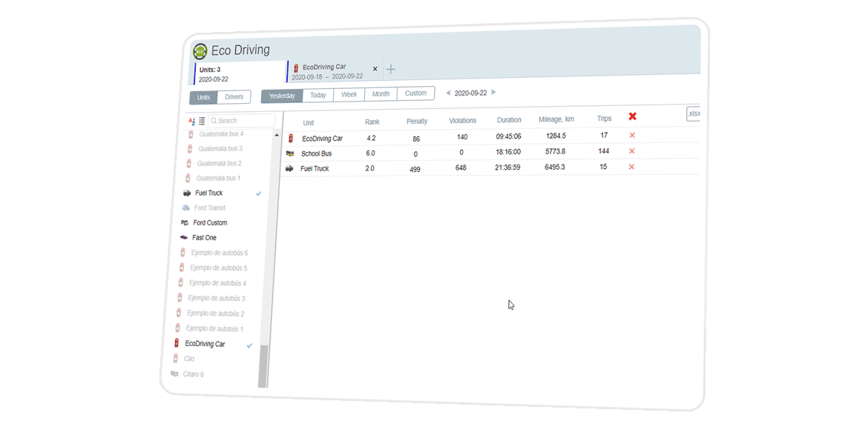Choose the Custom date range button

pyautogui.click(x=415, y=93)
